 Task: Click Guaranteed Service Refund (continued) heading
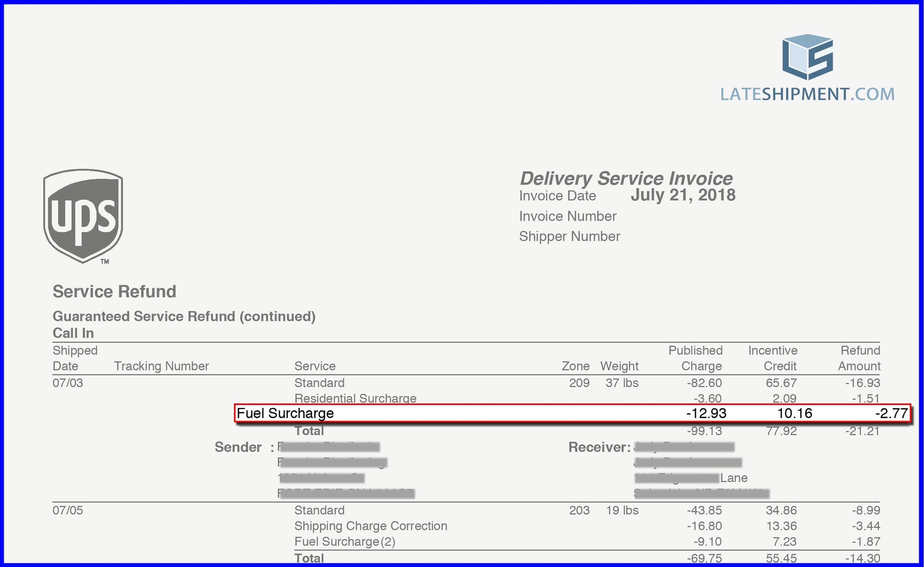184,317
